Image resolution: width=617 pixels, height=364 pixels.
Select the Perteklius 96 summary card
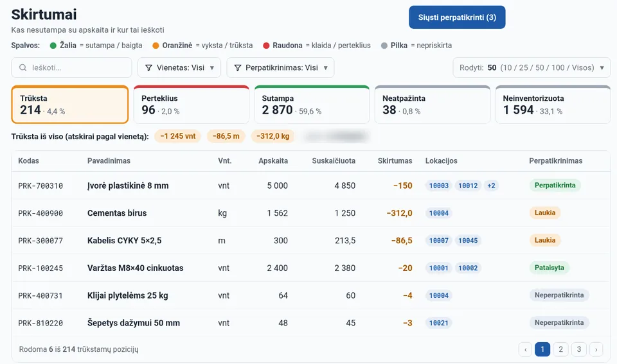point(192,105)
